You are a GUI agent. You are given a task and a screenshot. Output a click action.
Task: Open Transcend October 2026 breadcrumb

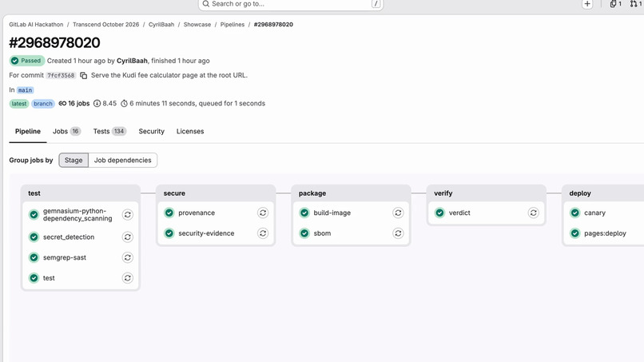pos(106,25)
